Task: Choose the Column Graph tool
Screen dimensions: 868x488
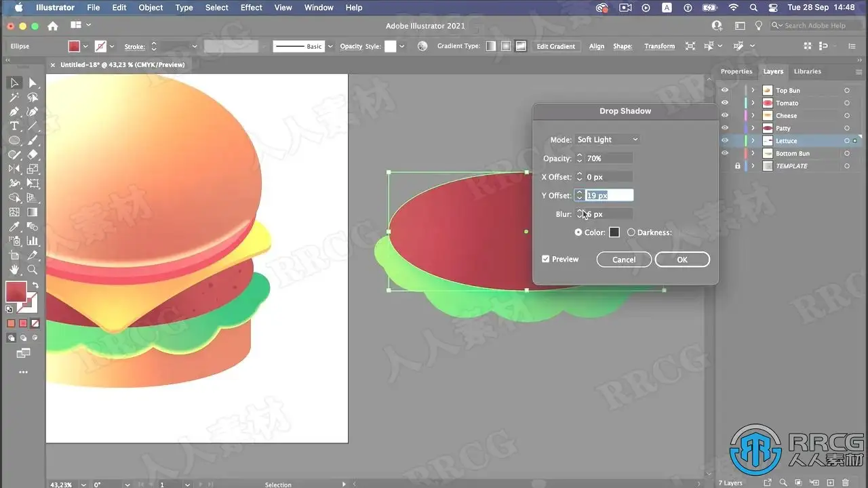Action: pyautogui.click(x=33, y=241)
